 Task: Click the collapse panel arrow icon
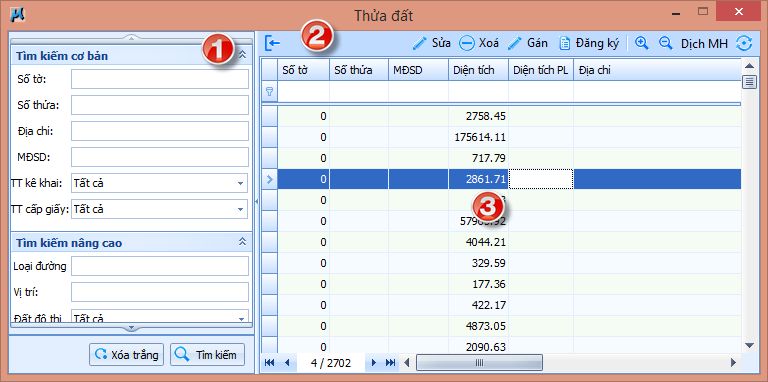(272, 43)
